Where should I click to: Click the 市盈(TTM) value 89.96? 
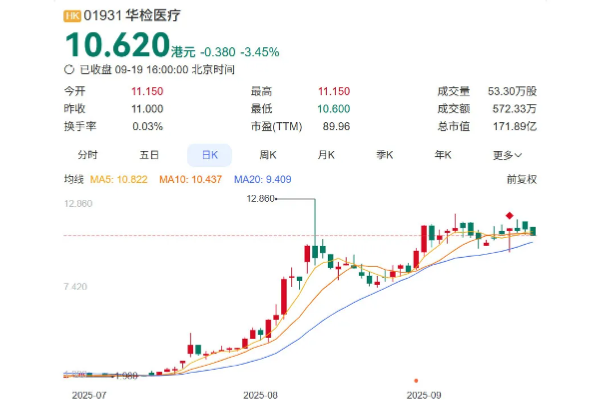point(336,126)
